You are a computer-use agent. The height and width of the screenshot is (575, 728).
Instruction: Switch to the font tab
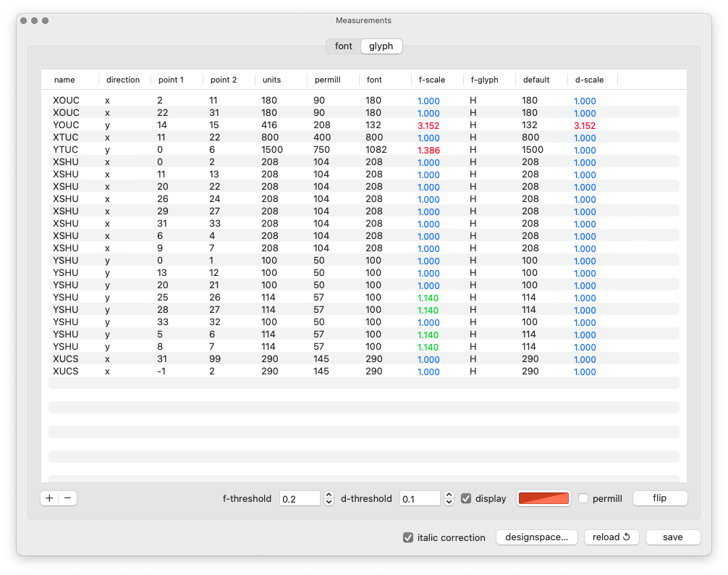point(344,46)
